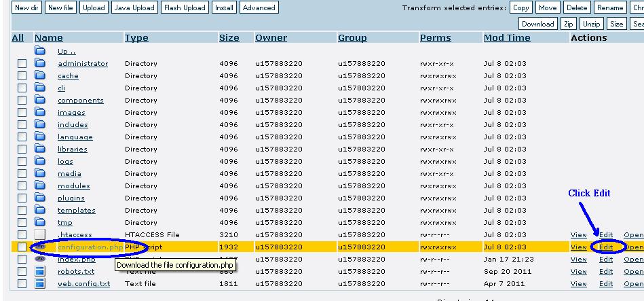Click the images folder icon
The width and height of the screenshot is (644, 301).
tap(40, 112)
